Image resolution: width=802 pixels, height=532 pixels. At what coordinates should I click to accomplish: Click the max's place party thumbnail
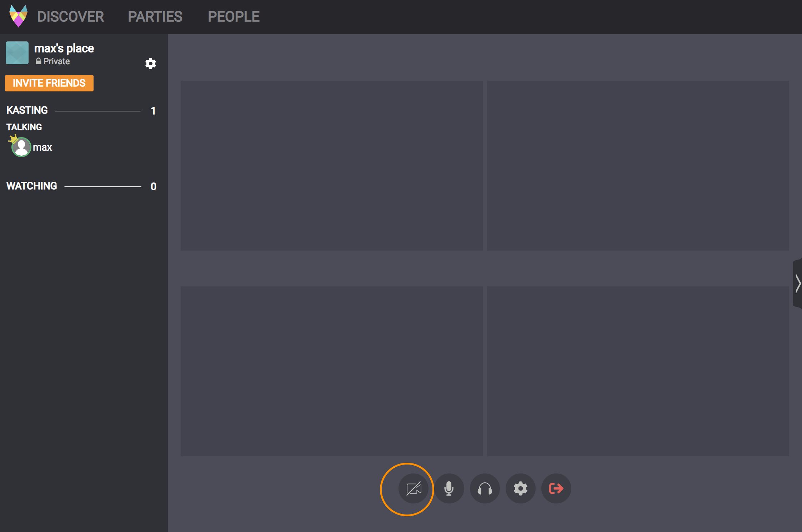pos(17,53)
